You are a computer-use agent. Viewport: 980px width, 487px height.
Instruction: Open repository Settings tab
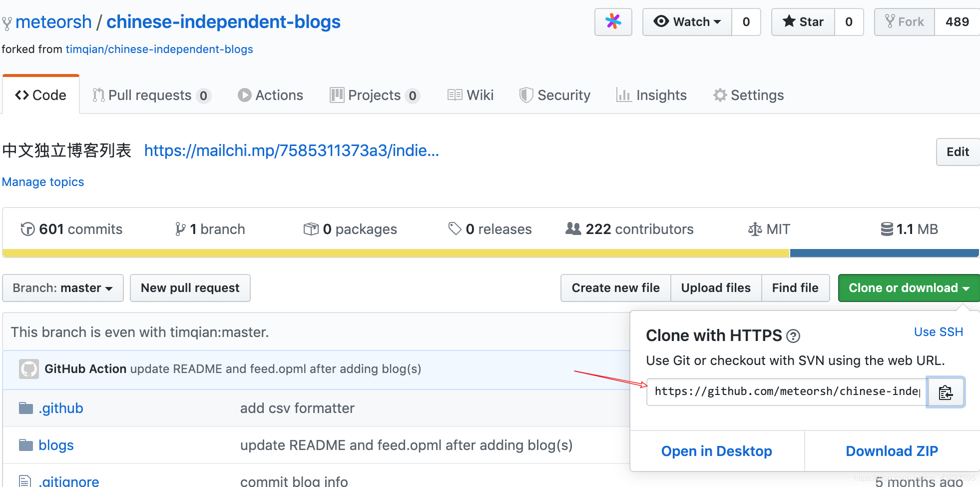point(748,95)
